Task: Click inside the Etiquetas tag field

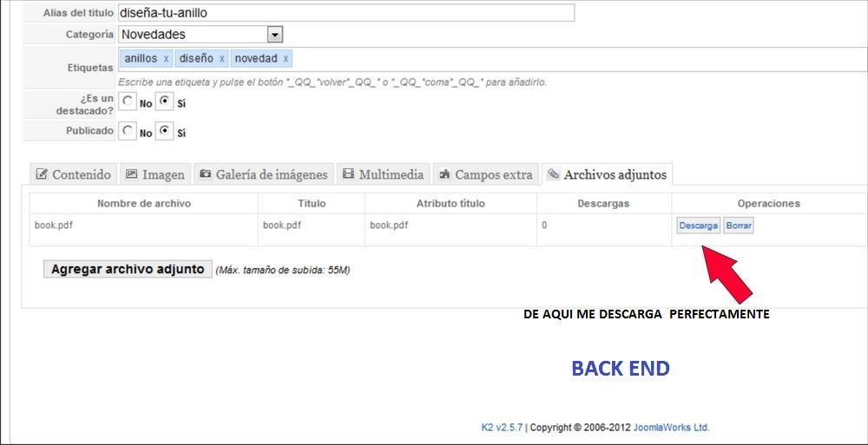Action: 493,59
